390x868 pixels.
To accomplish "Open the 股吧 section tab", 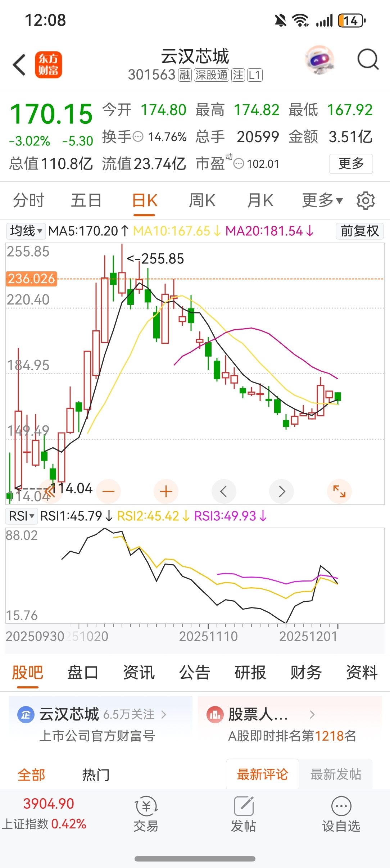I will [28, 672].
